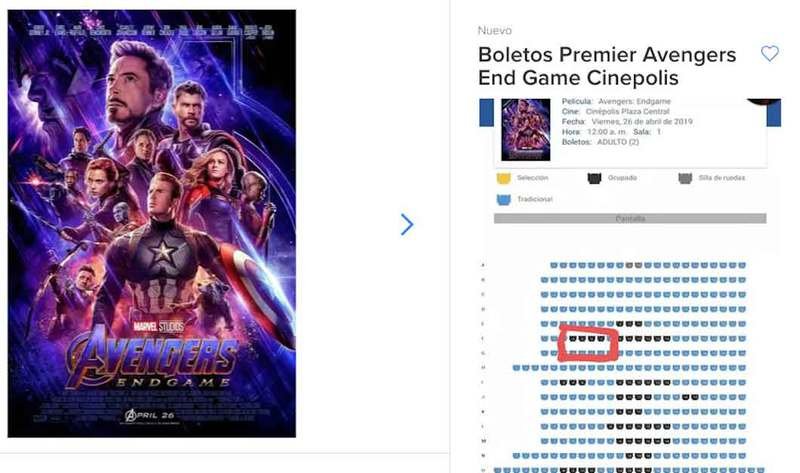Click the Selección legend label
Viewport: 800px width, 473px height.
[x=532, y=178]
